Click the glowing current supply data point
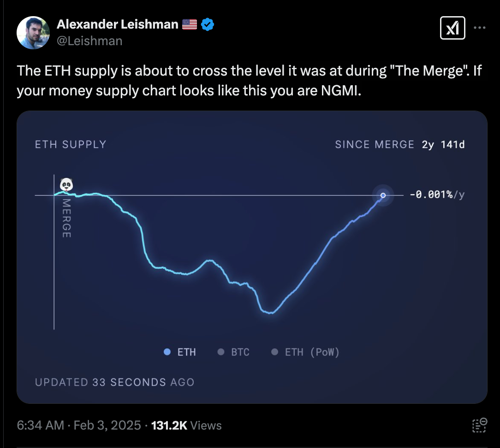 tap(383, 195)
